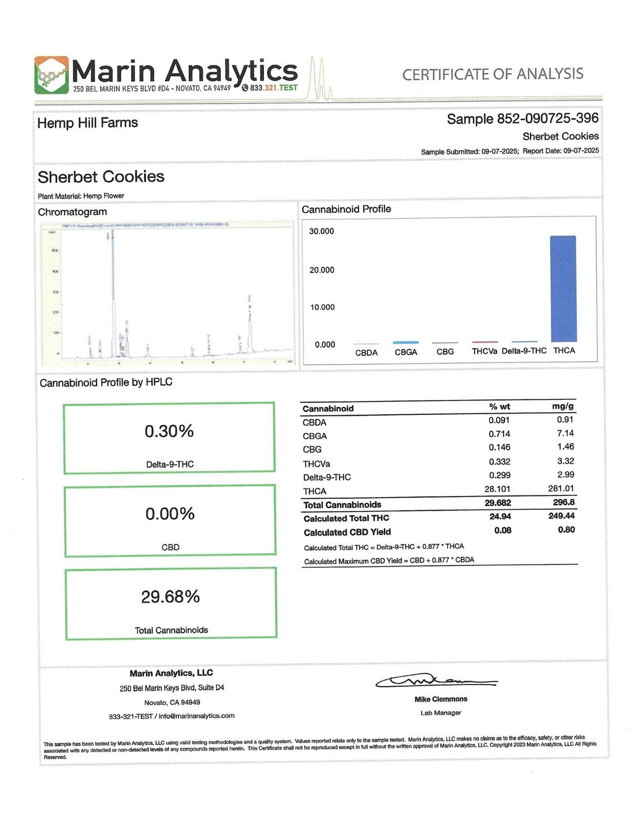Click the tall blue THCA bar
The width and height of the screenshot is (644, 834).
pos(563,289)
